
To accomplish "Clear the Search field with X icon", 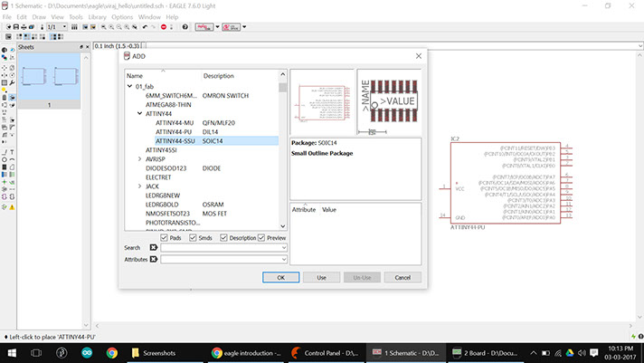I will coord(154,247).
